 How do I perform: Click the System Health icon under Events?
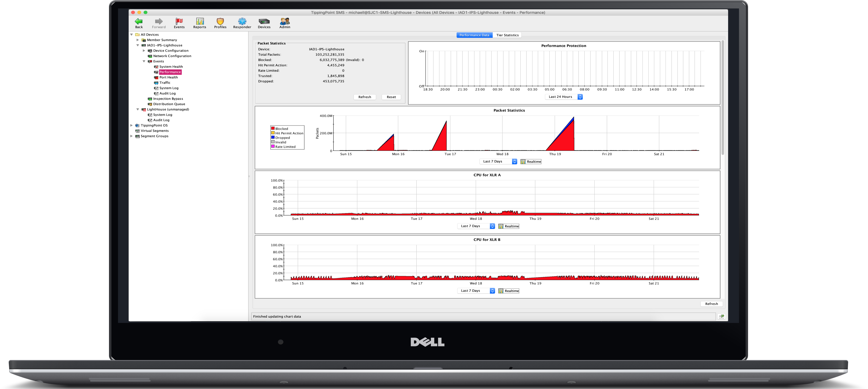tap(156, 67)
